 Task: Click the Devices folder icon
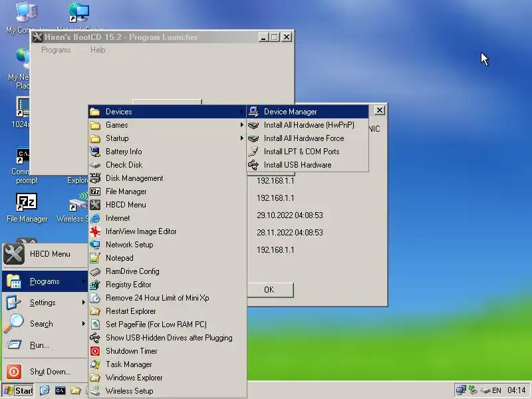point(95,112)
